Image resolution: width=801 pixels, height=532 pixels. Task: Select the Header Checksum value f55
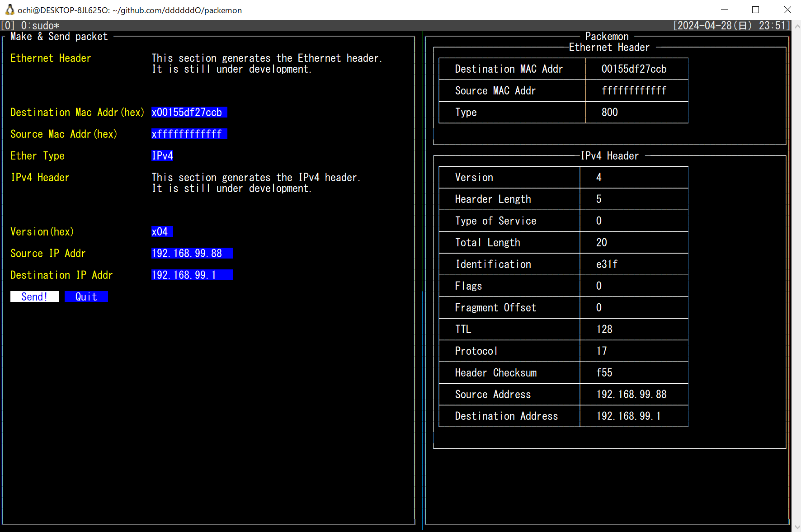click(604, 372)
